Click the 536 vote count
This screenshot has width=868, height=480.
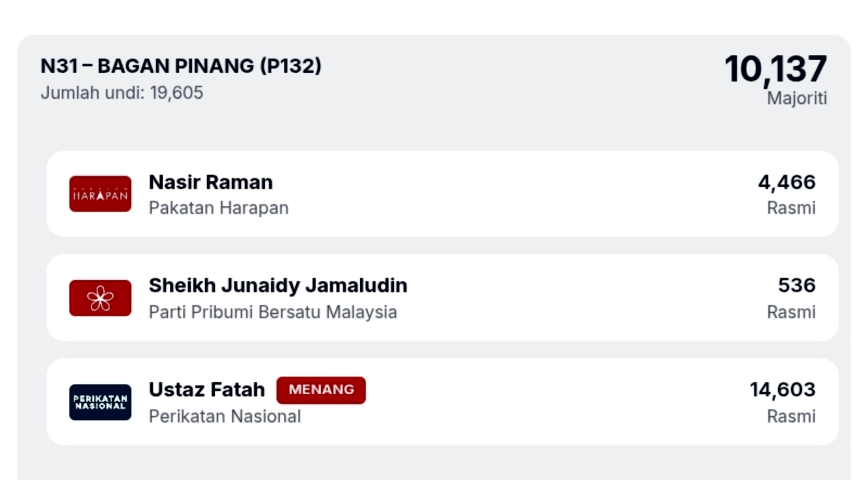(x=797, y=286)
